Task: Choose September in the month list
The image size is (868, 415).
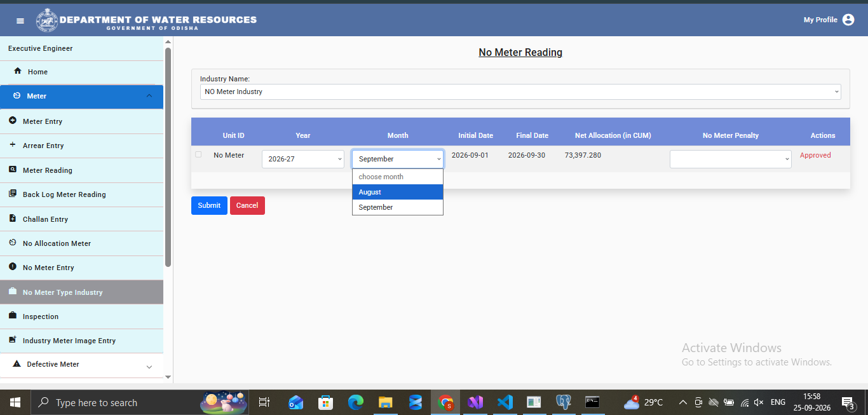Action: click(398, 207)
